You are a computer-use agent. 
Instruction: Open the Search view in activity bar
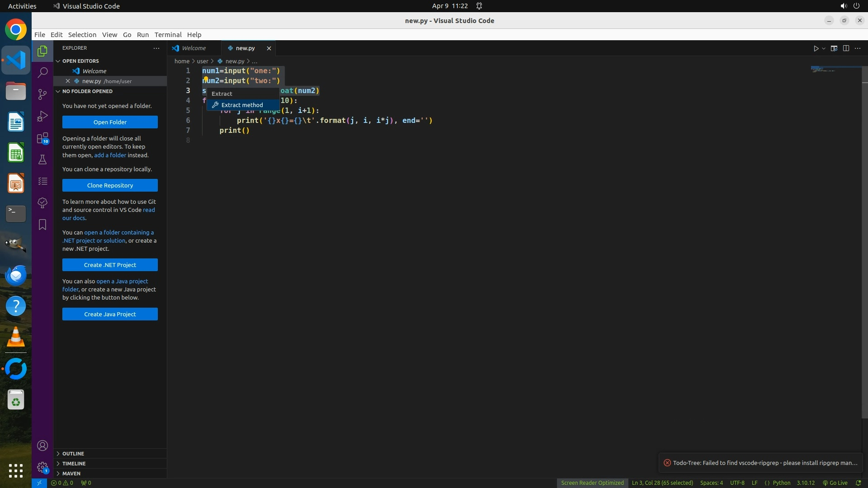pos(42,72)
